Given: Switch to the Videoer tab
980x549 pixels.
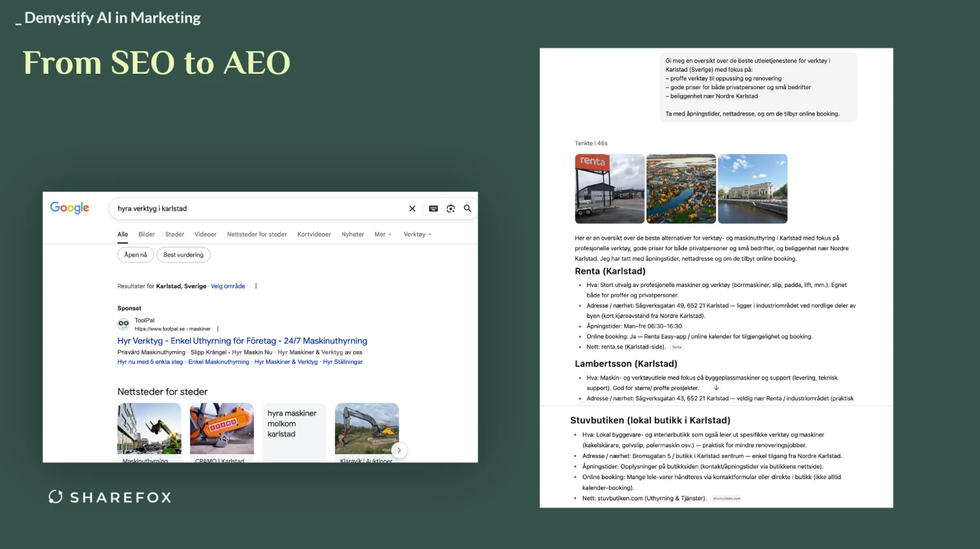Looking at the screenshot, I should coord(206,235).
